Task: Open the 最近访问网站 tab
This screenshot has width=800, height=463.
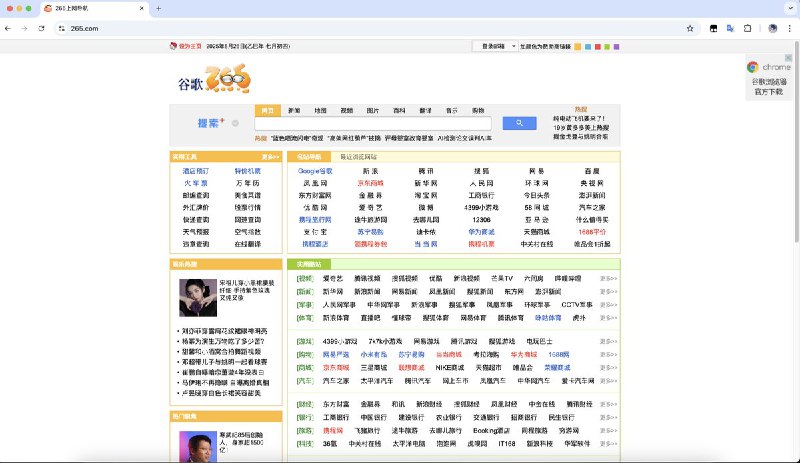Action: 359,157
